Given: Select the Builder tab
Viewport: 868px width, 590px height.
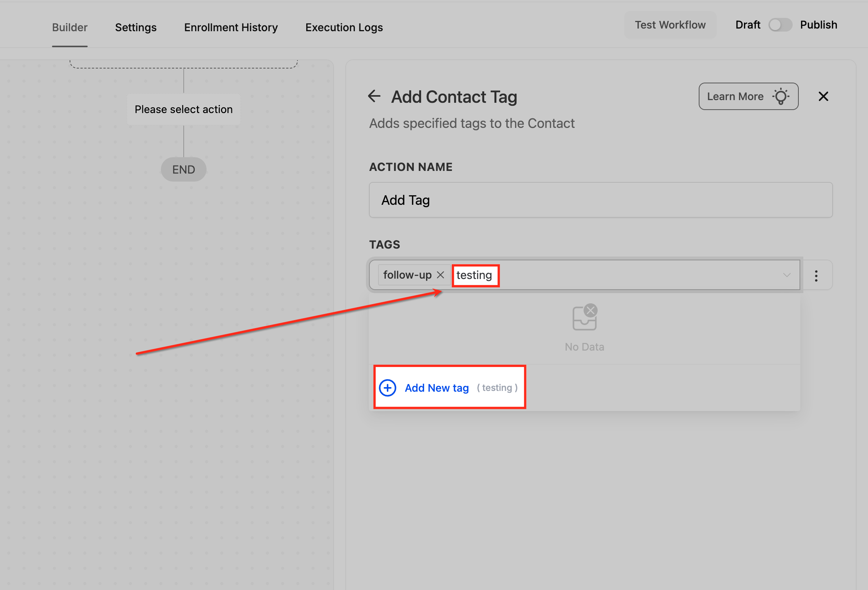Looking at the screenshot, I should (70, 27).
